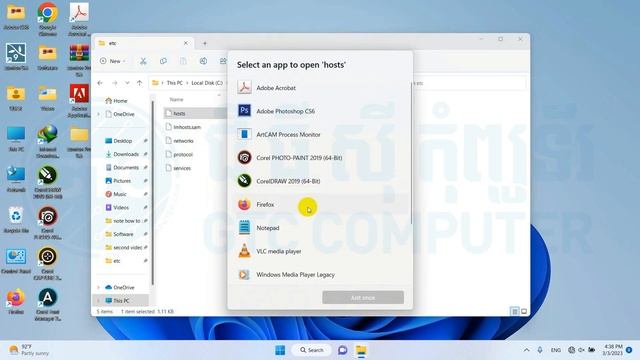Go back in File Explorer
The height and width of the screenshot is (360, 640).
[100, 83]
